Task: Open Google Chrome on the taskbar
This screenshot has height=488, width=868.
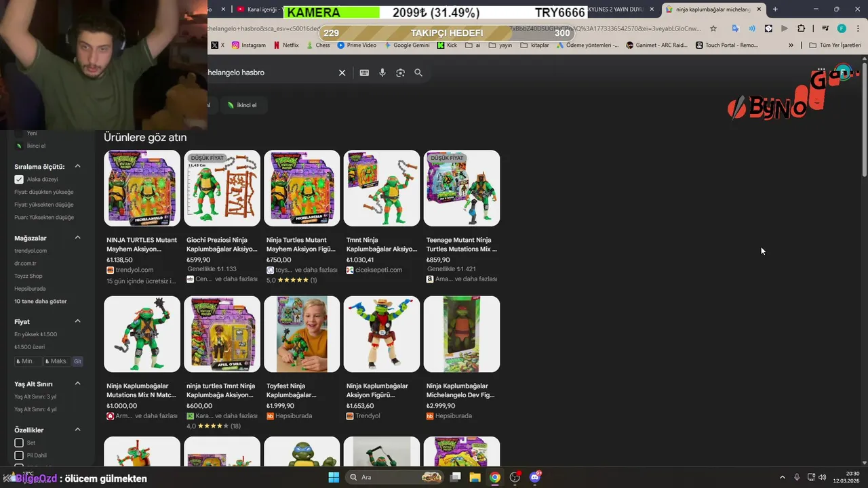Action: point(495,477)
